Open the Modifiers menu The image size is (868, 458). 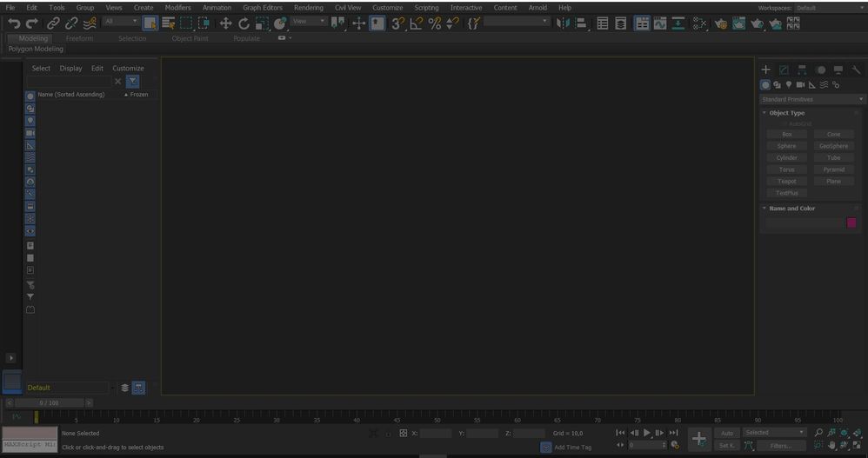click(x=177, y=8)
